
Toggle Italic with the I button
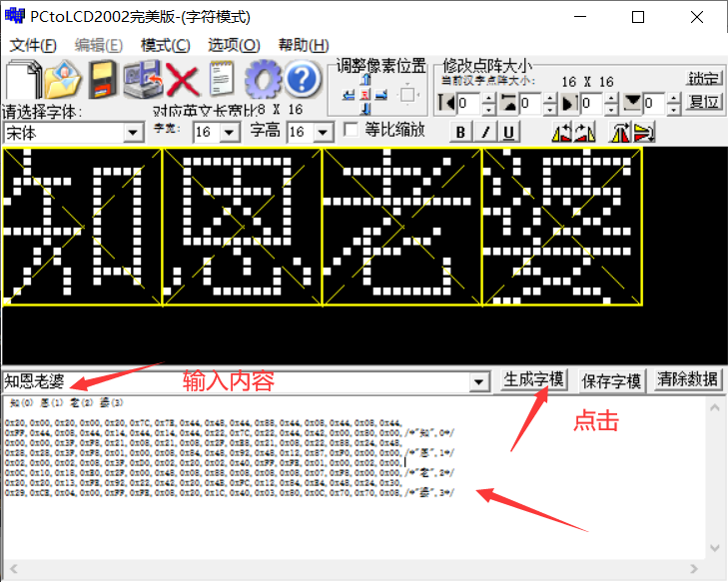485,132
